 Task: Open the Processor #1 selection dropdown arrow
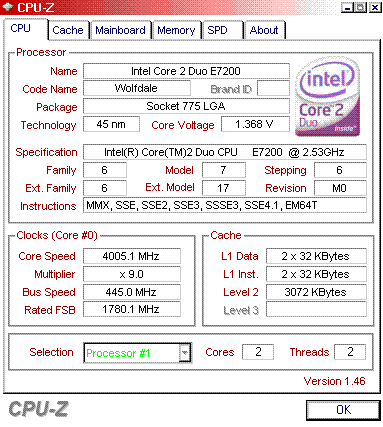pyautogui.click(x=185, y=352)
